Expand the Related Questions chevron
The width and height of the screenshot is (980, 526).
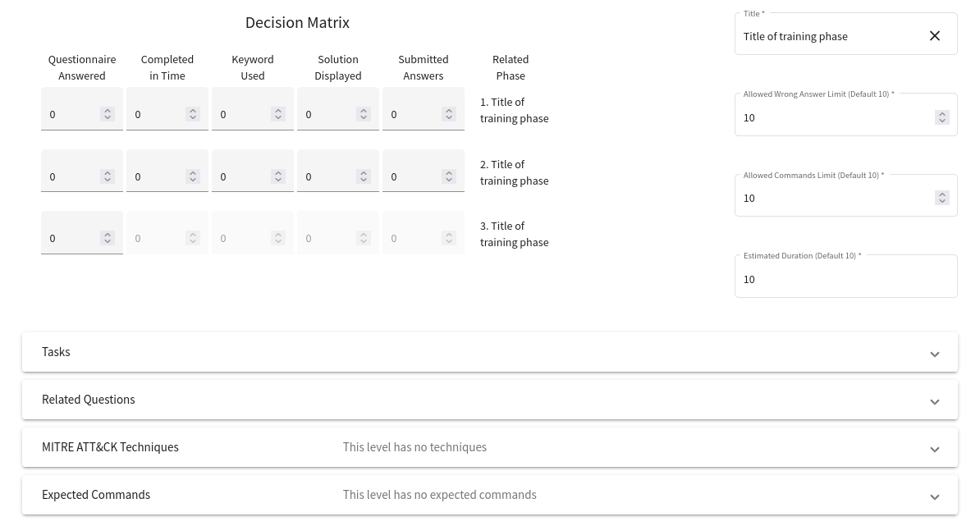coord(934,402)
